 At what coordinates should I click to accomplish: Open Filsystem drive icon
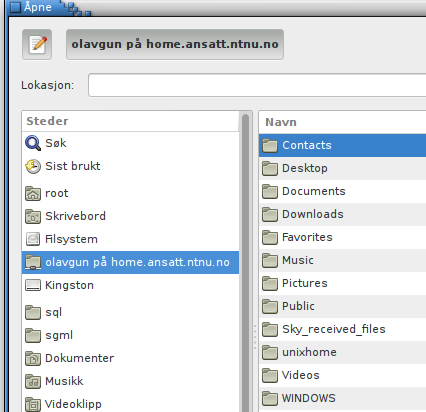tap(33, 239)
